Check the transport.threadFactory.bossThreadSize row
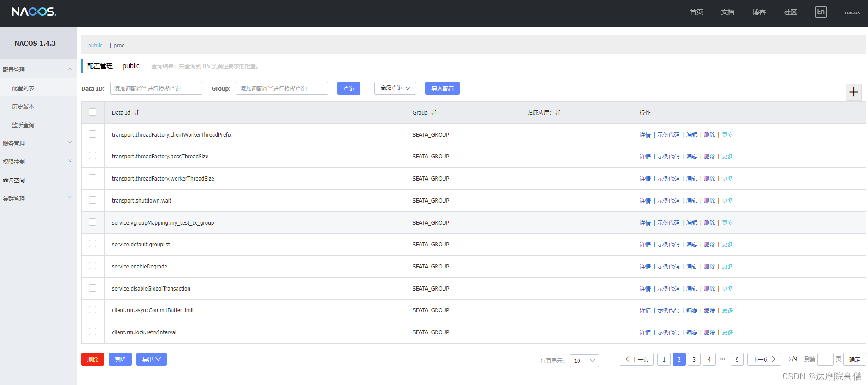 point(93,156)
